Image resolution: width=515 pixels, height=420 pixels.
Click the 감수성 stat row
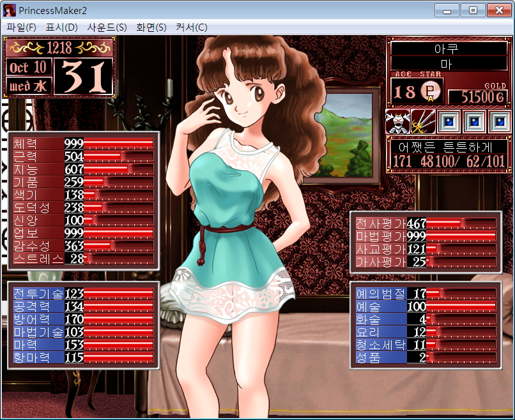84,246
